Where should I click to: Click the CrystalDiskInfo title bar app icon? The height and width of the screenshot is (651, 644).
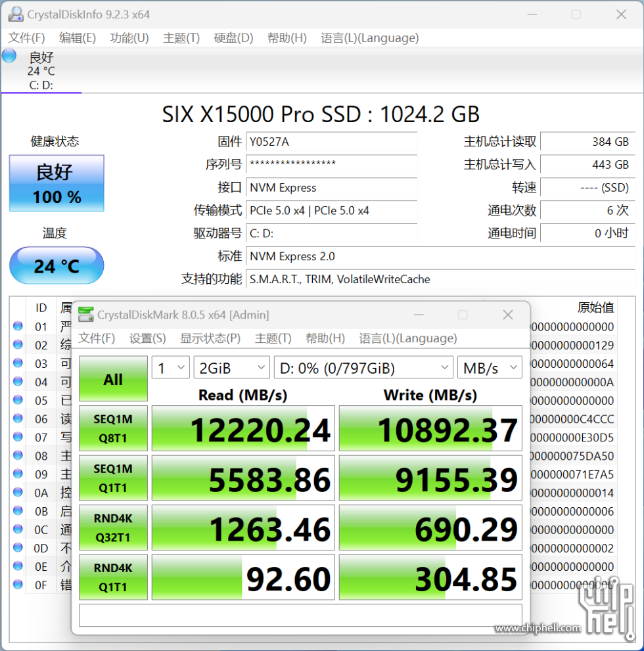click(x=16, y=14)
